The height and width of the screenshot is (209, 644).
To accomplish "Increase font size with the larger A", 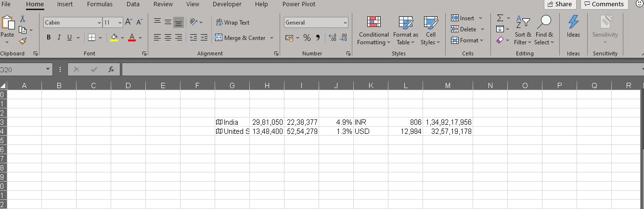I will coord(129,23).
